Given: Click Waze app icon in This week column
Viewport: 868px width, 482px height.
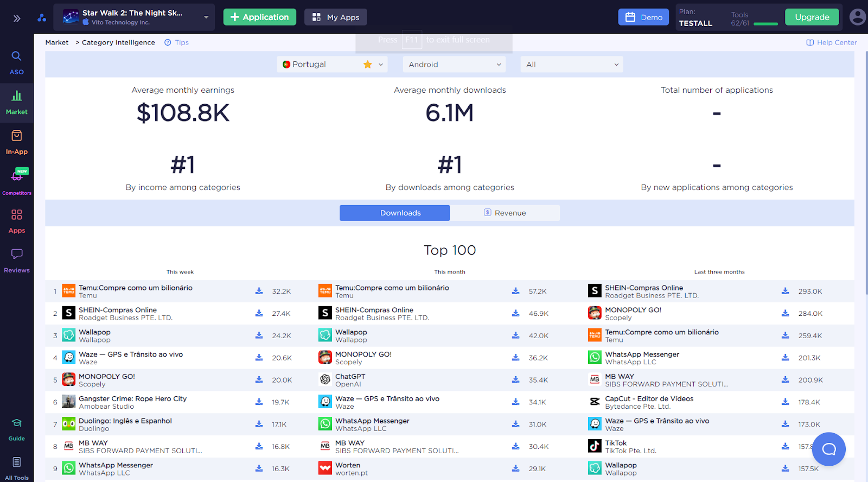Looking at the screenshot, I should pos(69,358).
